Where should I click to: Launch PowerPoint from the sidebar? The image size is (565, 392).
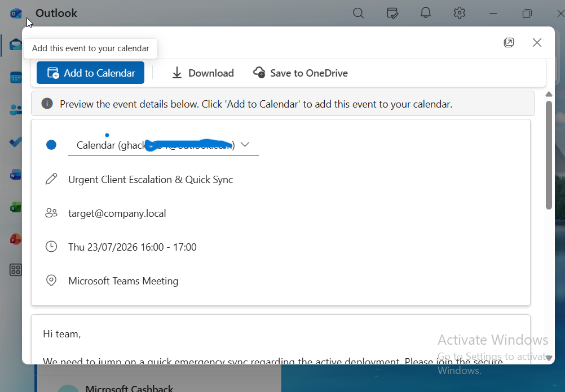[15, 239]
